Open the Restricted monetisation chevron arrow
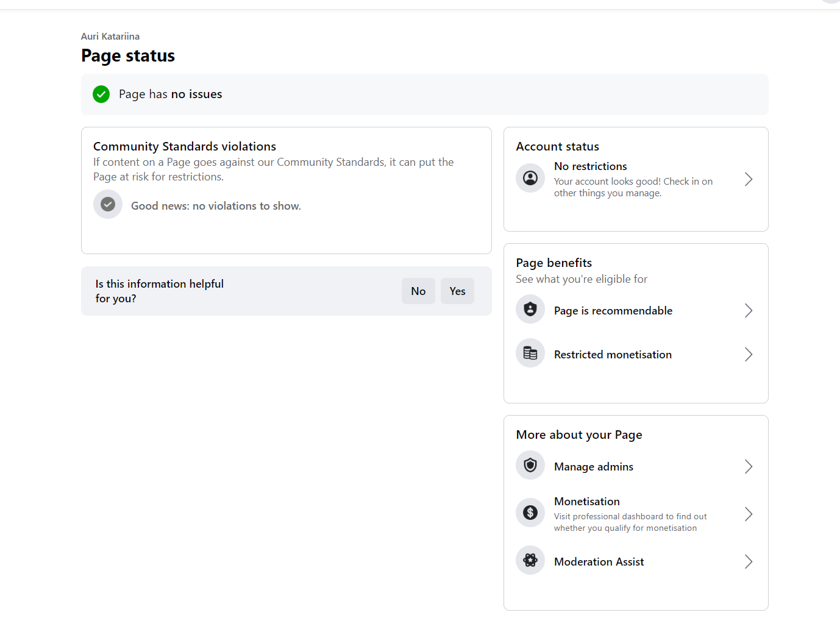Viewport: 840px width, 632px height. (749, 355)
